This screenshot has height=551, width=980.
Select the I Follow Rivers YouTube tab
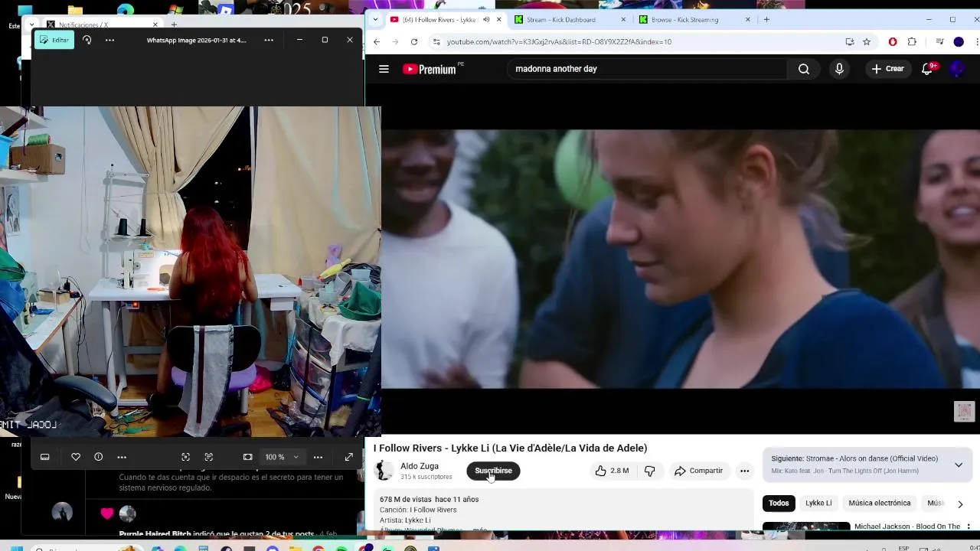[438, 19]
